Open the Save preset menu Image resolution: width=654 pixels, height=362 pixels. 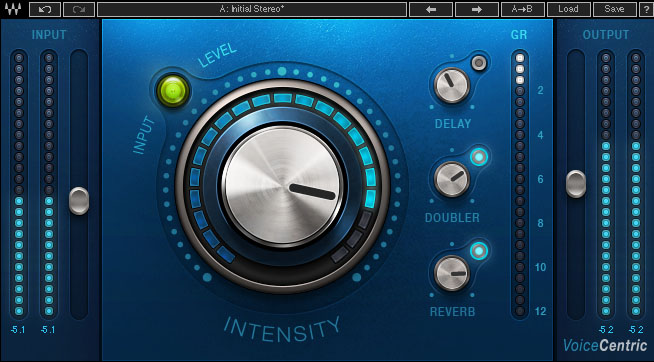[614, 9]
